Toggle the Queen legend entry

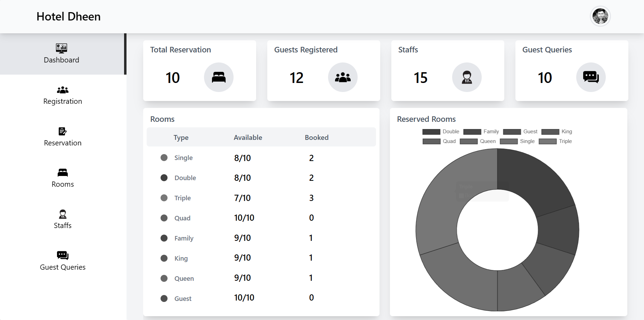point(478,141)
